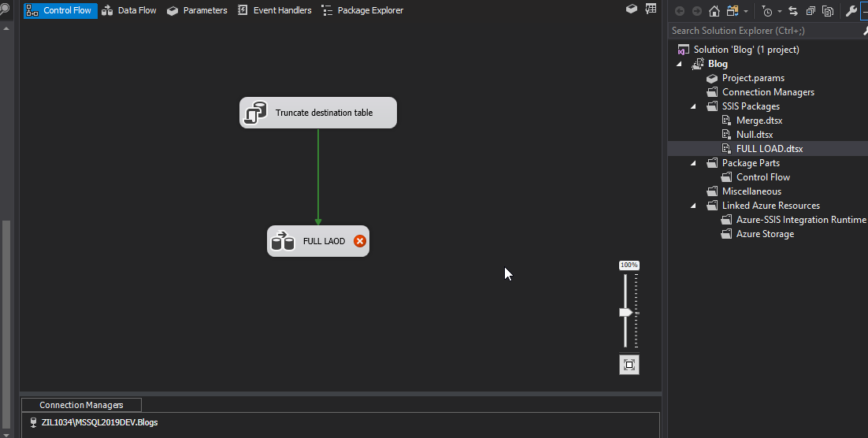Collapse the Blog project node
This screenshot has height=438, width=868.
[679, 64]
